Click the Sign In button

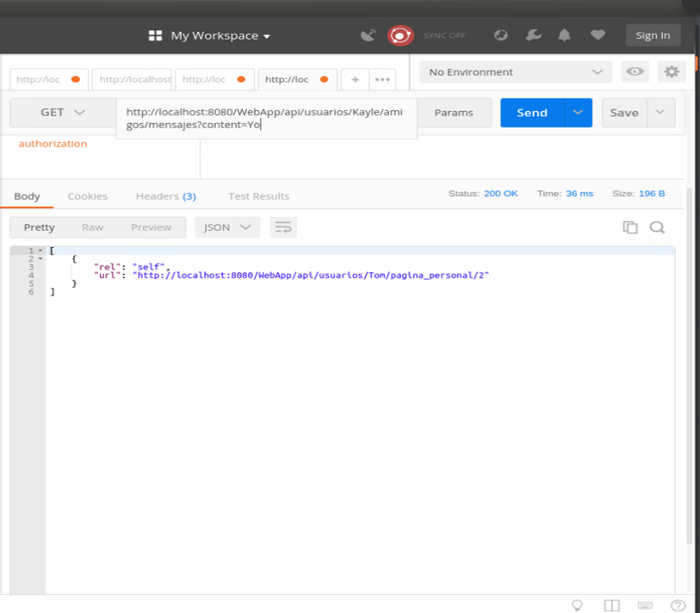653,35
